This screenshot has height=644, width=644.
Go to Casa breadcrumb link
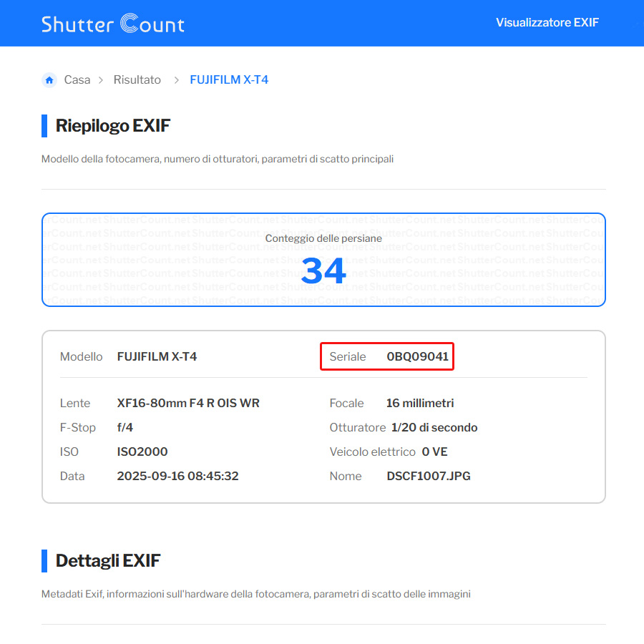point(77,79)
